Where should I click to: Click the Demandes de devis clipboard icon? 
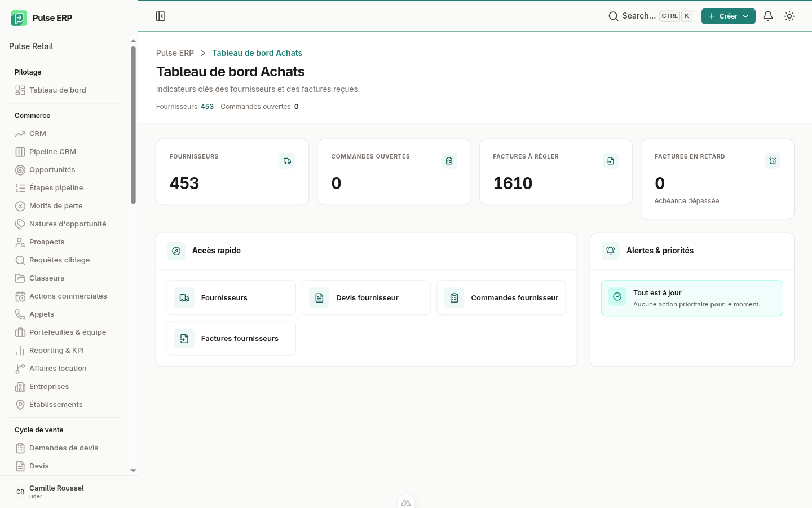[20, 448]
